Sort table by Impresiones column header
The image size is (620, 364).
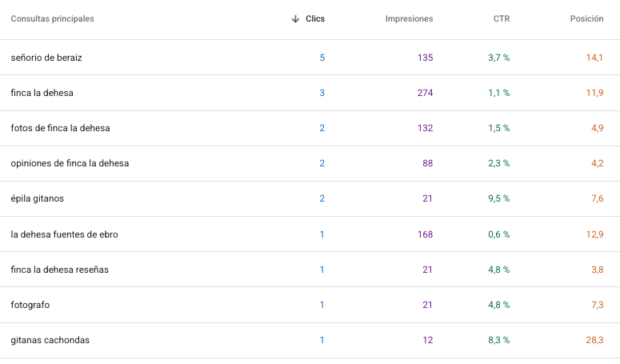(x=409, y=18)
